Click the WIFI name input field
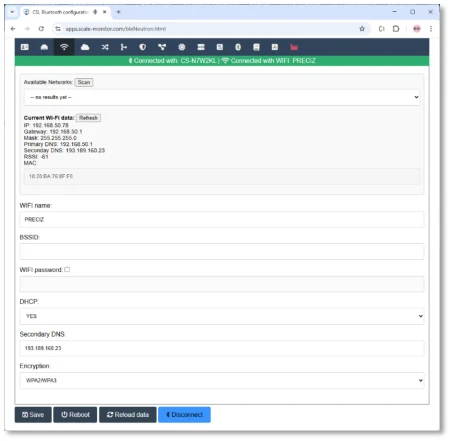The image size is (451, 441). click(222, 220)
